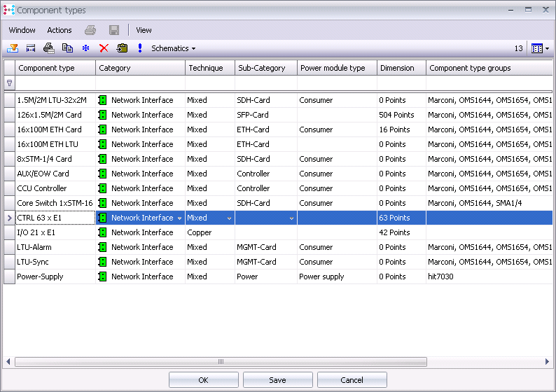Click the Component type groups column header

(x=489, y=68)
